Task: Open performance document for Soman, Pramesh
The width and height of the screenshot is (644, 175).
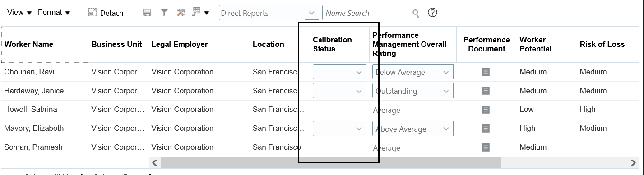Action: pyautogui.click(x=486, y=147)
